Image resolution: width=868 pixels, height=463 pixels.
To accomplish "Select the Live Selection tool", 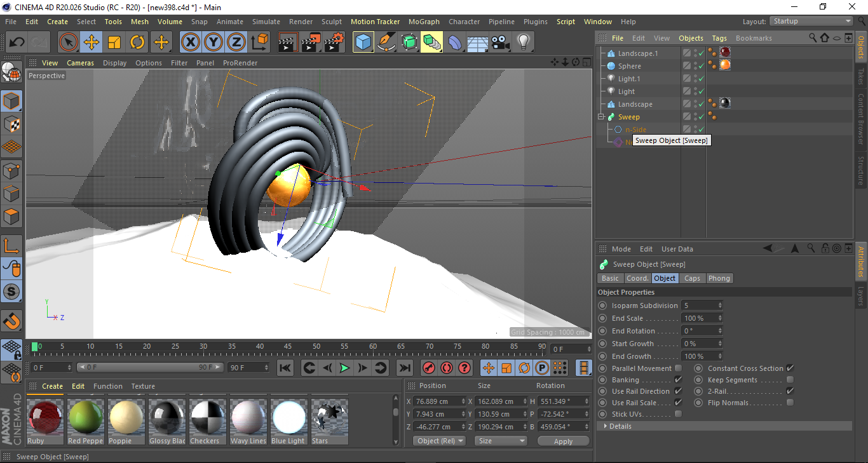I will pos(69,43).
